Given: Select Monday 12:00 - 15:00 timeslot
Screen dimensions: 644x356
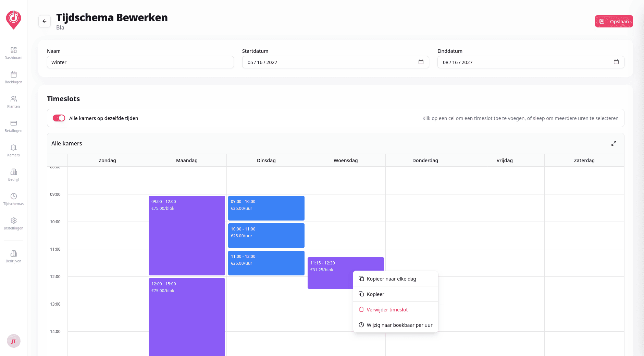Looking at the screenshot, I should point(187,317).
